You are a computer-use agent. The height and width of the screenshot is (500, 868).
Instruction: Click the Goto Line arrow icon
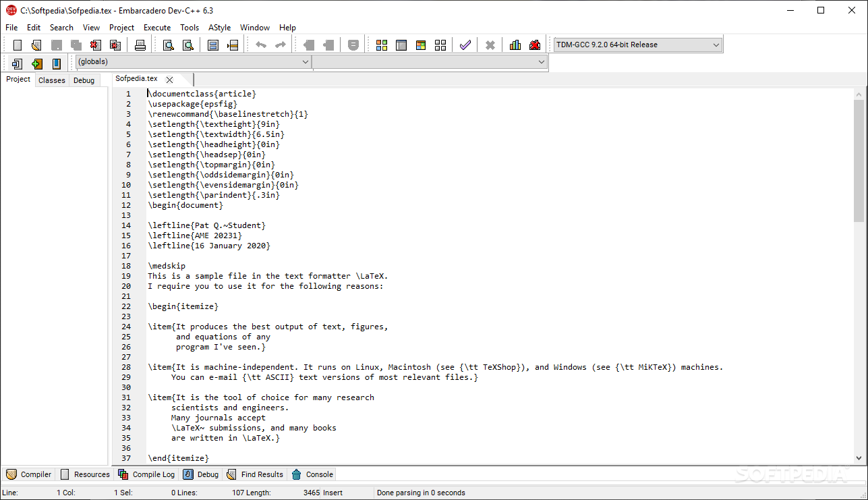(x=233, y=45)
